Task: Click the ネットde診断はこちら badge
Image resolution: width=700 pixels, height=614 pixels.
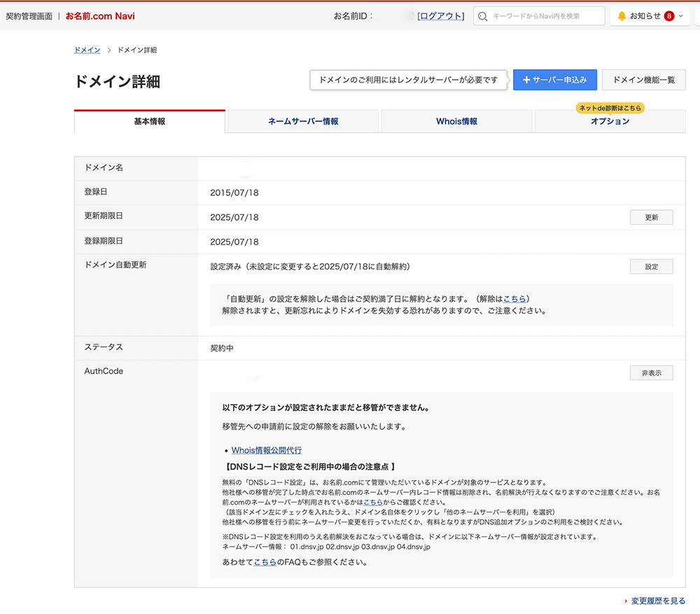Action: [x=610, y=108]
